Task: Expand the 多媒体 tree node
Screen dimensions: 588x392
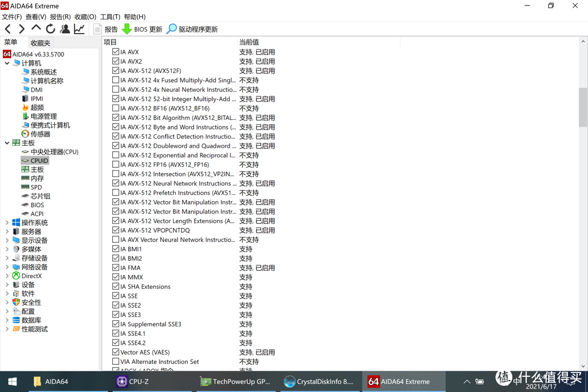Action: coord(7,249)
